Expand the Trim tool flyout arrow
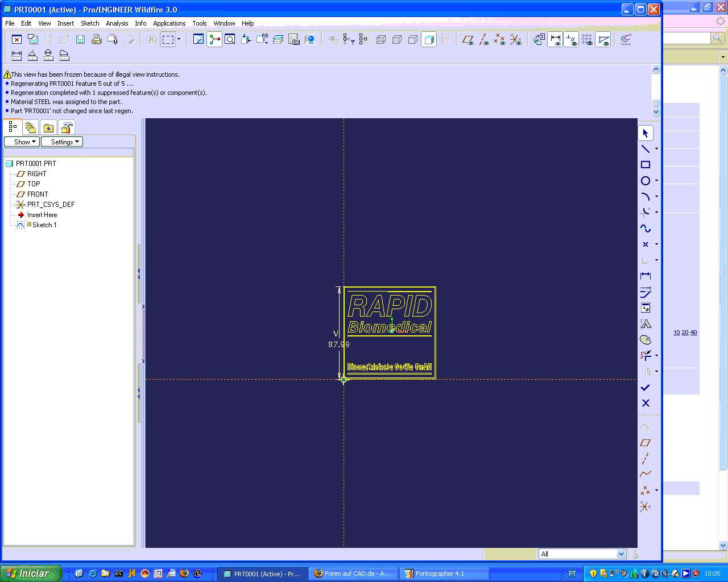728x582 pixels. [x=656, y=356]
